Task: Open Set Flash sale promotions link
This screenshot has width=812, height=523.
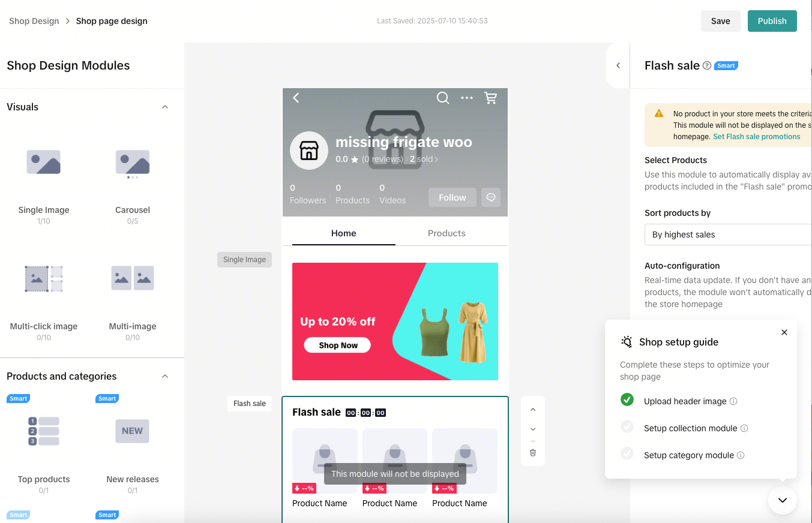Action: click(x=757, y=137)
